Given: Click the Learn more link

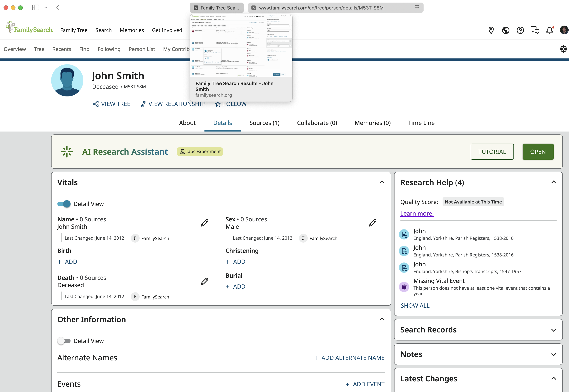Looking at the screenshot, I should pos(417,213).
